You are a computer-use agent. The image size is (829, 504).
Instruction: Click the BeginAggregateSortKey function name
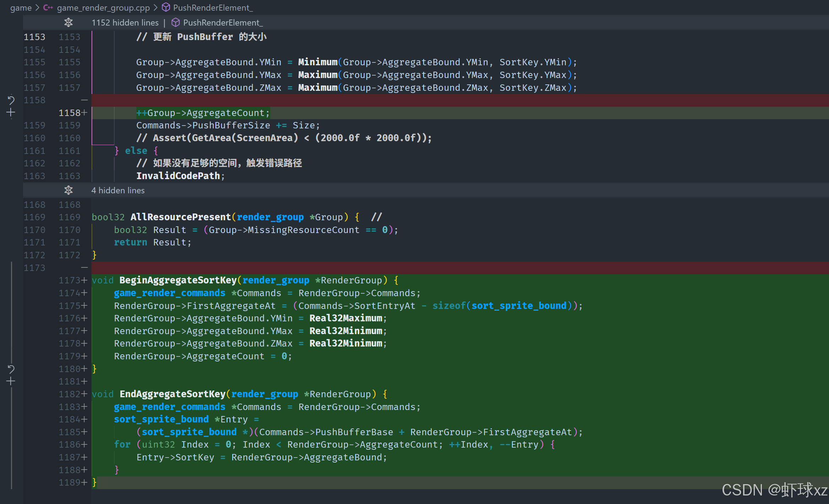point(178,280)
